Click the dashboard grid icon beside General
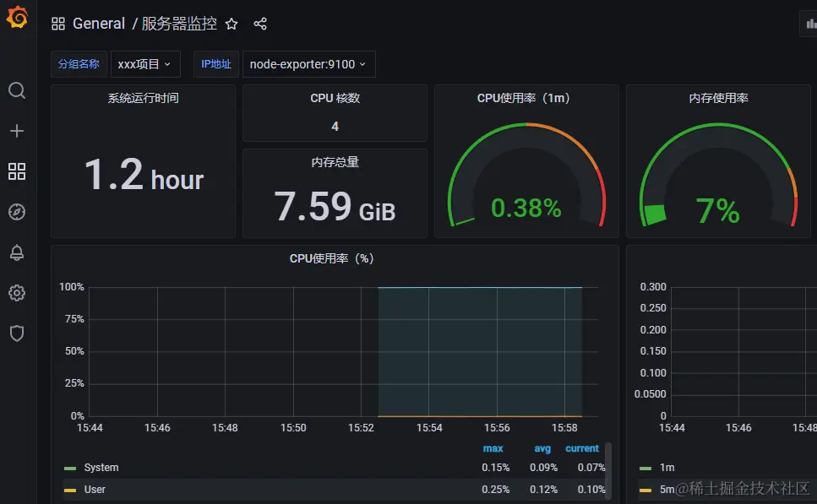817x504 pixels. click(58, 24)
